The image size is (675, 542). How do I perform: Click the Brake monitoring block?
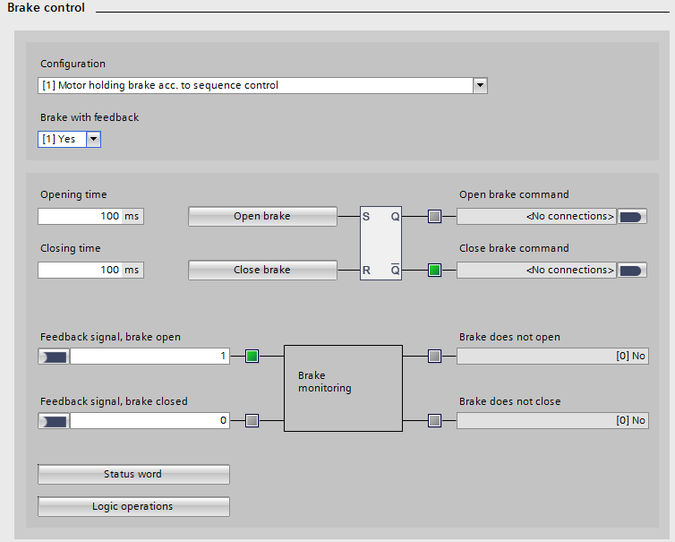click(x=343, y=388)
